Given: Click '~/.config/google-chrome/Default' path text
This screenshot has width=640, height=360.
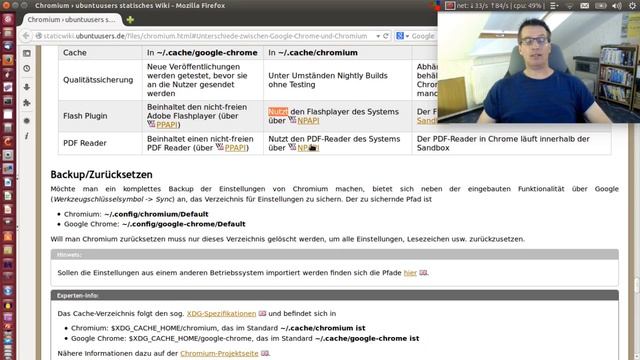Looking at the screenshot, I should [x=184, y=224].
